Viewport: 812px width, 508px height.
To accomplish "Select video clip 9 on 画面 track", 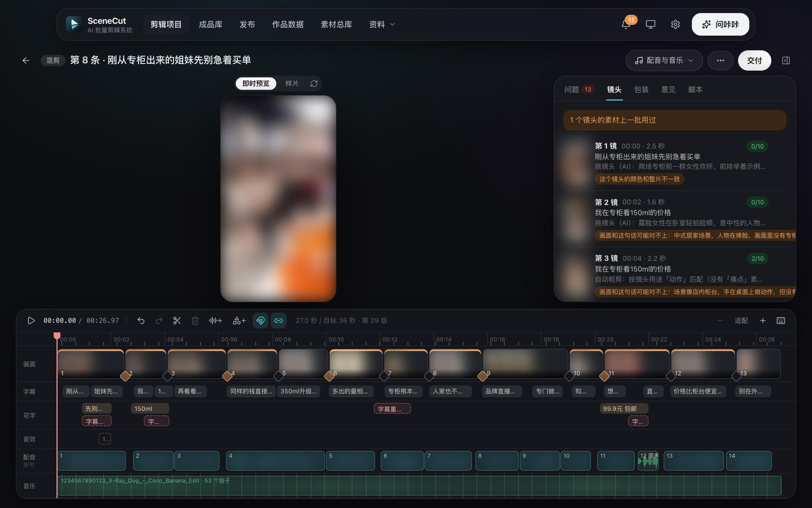I will (x=525, y=363).
